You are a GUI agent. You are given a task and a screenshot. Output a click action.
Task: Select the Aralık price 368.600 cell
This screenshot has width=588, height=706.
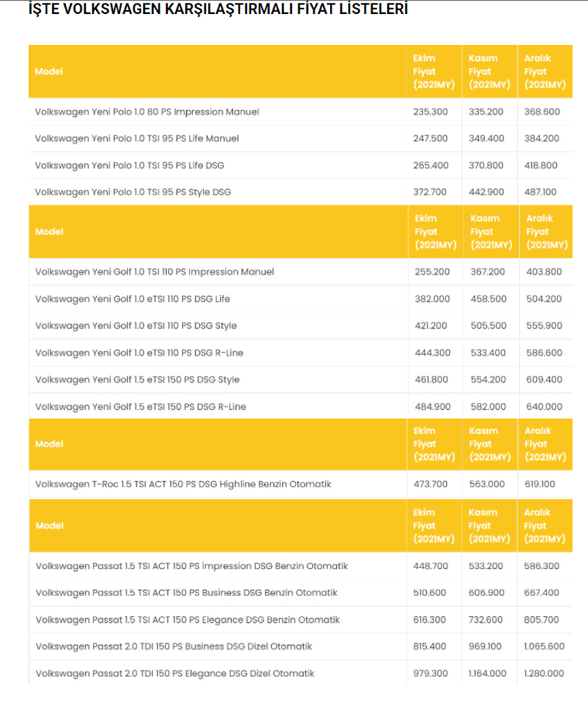click(x=542, y=111)
